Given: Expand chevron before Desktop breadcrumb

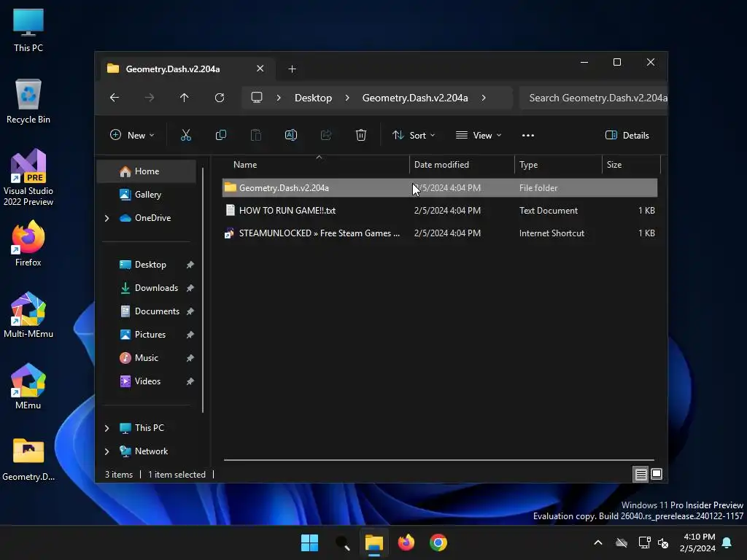Looking at the screenshot, I should tap(279, 98).
